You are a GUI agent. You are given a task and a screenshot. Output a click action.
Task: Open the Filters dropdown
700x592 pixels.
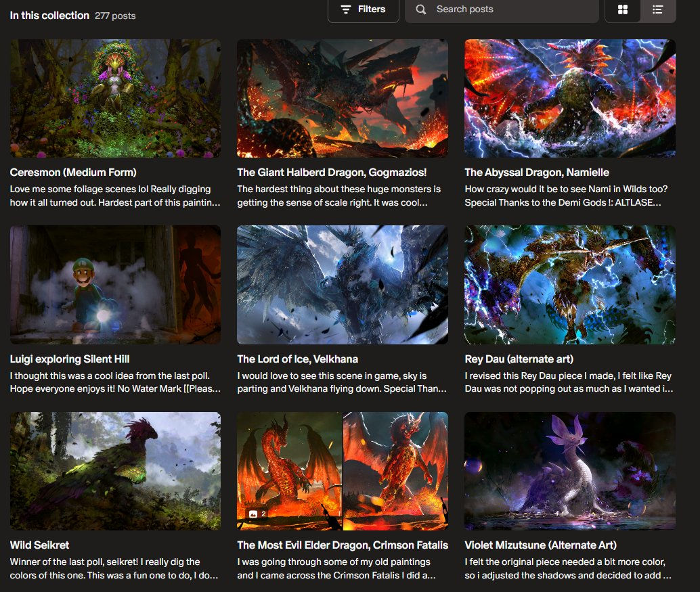point(364,9)
